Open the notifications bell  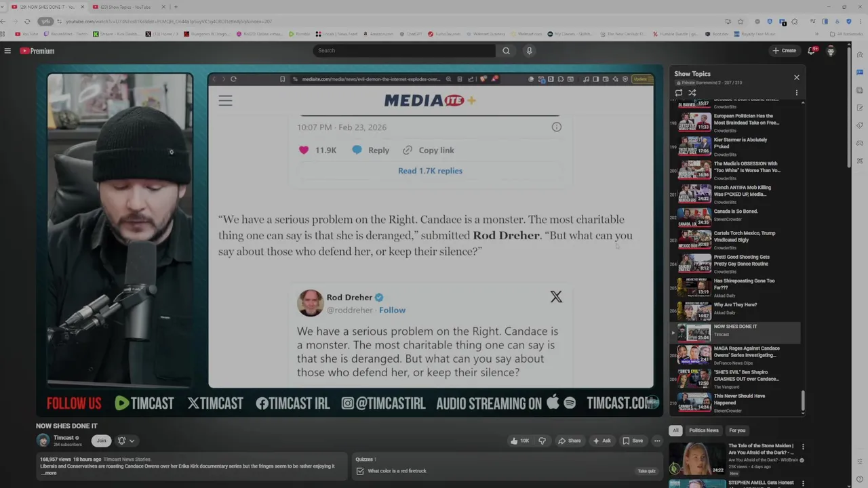[x=811, y=50]
